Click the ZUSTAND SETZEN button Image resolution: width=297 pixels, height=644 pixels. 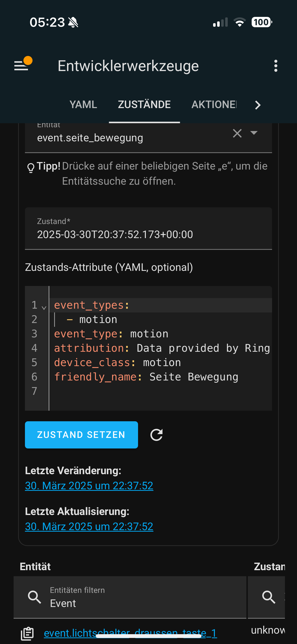[81, 435]
